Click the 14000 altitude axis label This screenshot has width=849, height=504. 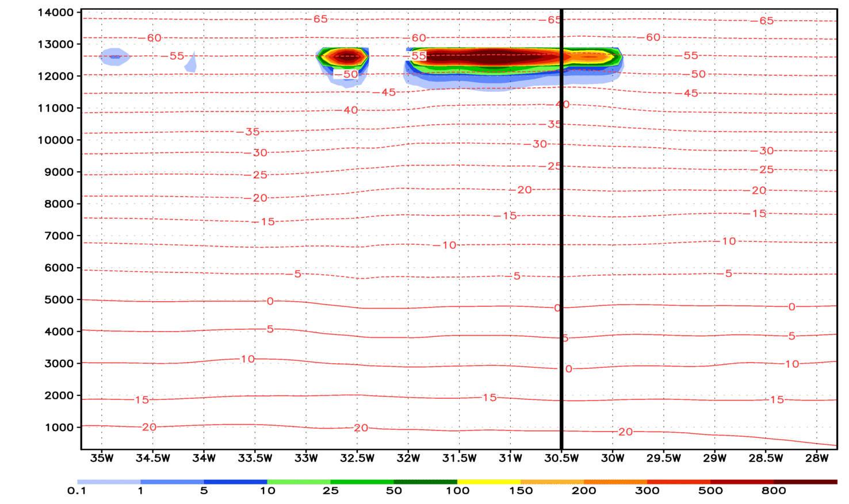[55, 13]
